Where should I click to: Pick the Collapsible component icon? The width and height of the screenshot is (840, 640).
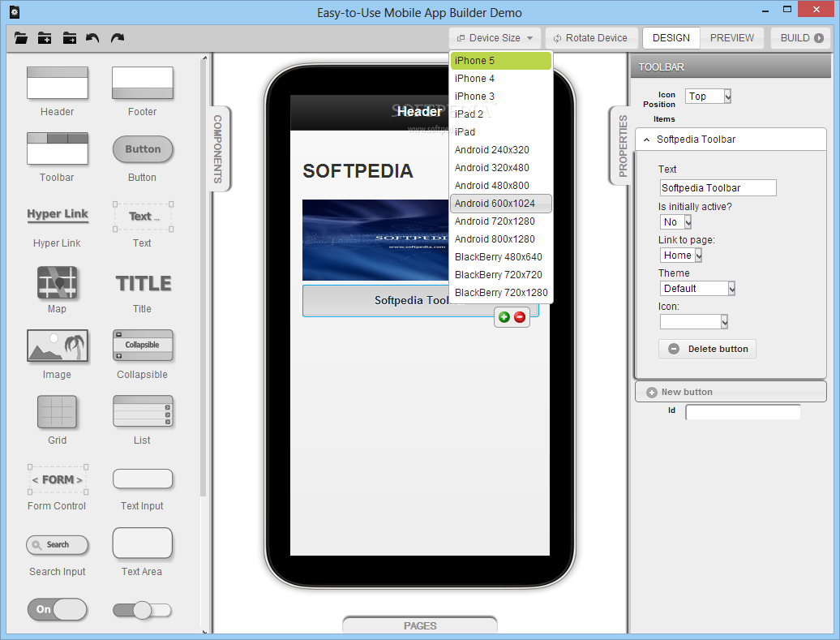pyautogui.click(x=143, y=346)
